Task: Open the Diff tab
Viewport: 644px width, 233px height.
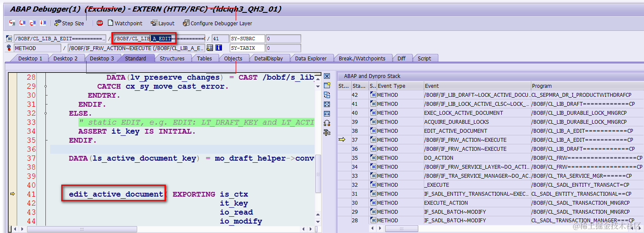Action: [x=401, y=58]
